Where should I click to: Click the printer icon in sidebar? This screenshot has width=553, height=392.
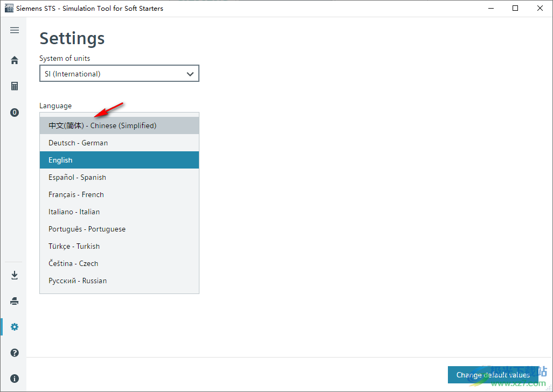[x=15, y=301]
